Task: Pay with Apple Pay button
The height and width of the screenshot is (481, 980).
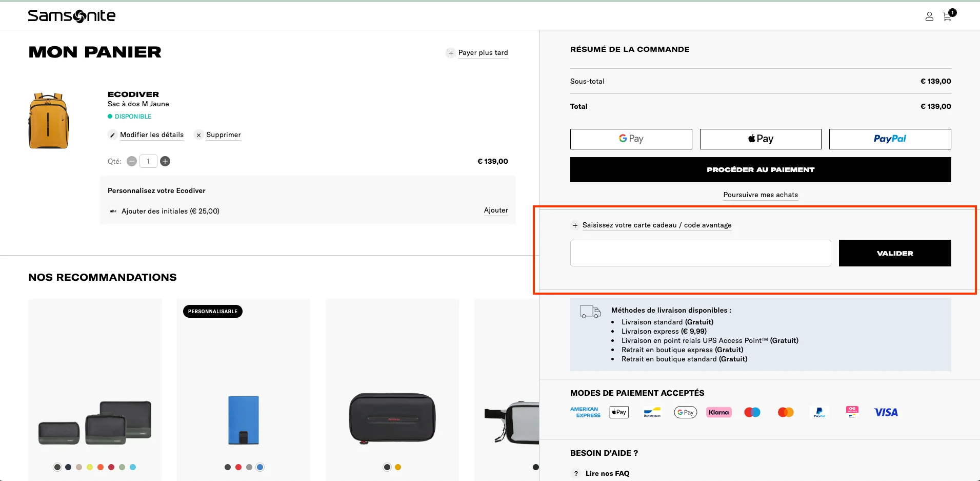Action: coord(761,139)
